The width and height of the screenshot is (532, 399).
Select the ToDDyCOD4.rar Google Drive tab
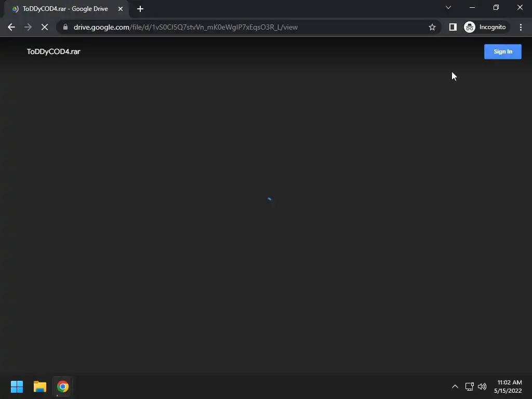[66, 9]
